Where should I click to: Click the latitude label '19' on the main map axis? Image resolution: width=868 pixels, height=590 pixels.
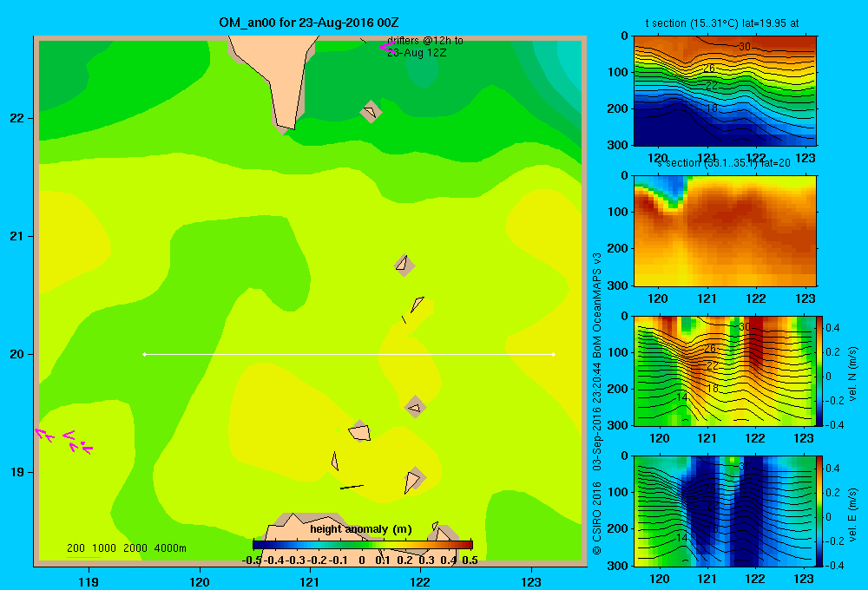(17, 472)
